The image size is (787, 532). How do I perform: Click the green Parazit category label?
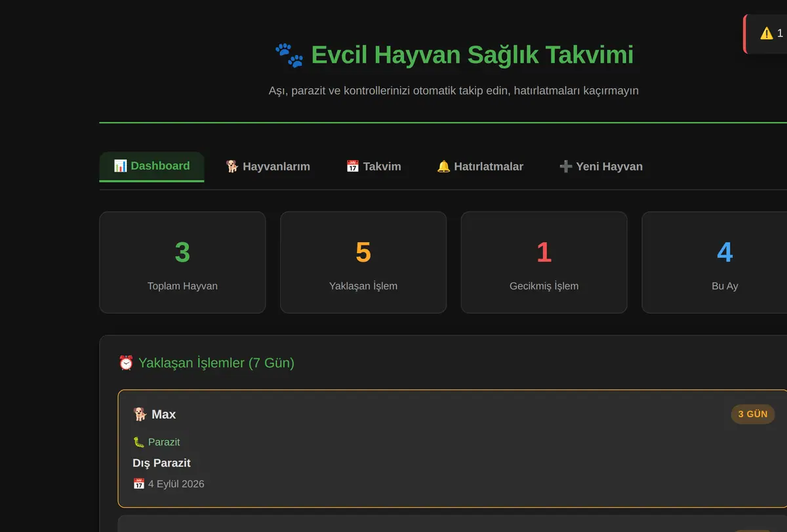point(164,442)
